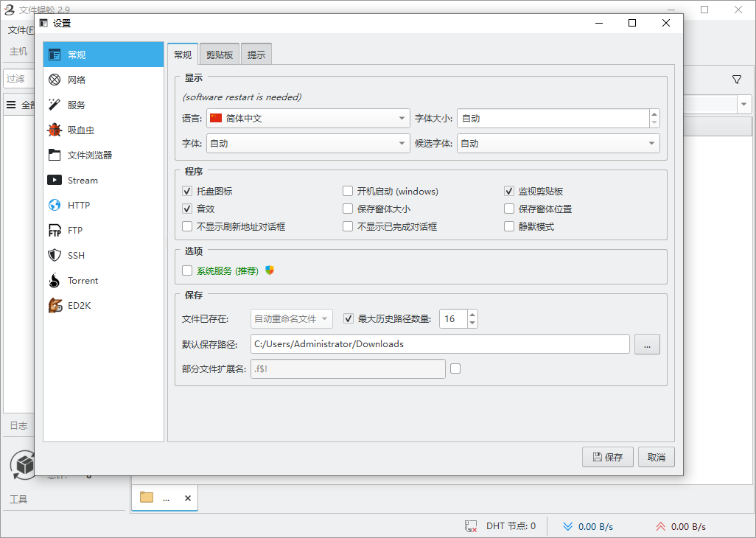Open the 字体 font dropdown
The image size is (756, 538).
(x=308, y=143)
